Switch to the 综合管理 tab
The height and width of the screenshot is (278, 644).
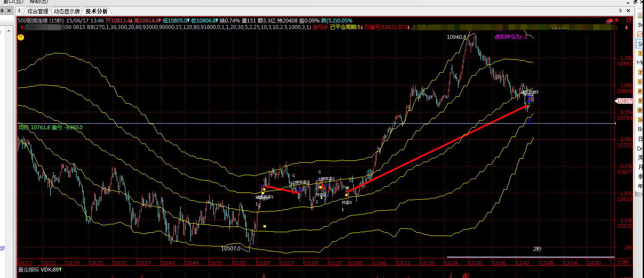tap(38, 11)
